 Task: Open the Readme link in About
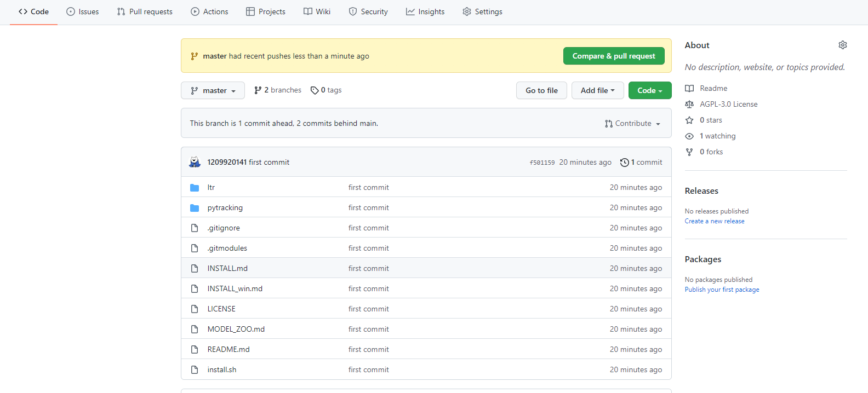706,88
